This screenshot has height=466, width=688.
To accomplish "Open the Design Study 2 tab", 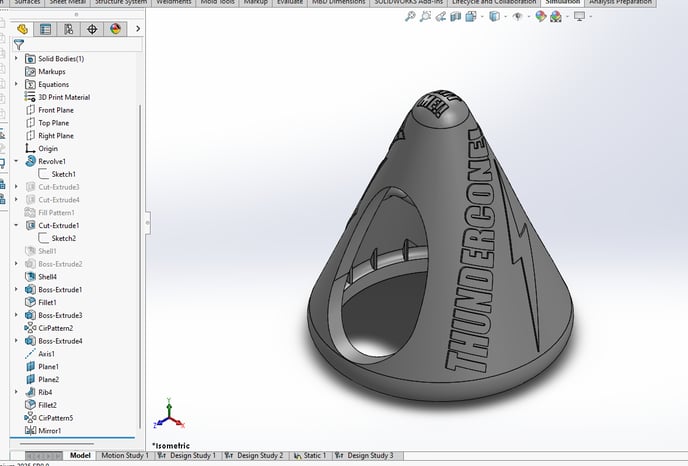I will (255, 455).
